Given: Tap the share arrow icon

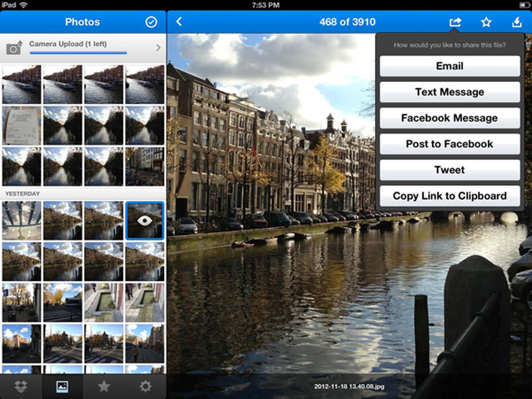Looking at the screenshot, I should click(455, 22).
